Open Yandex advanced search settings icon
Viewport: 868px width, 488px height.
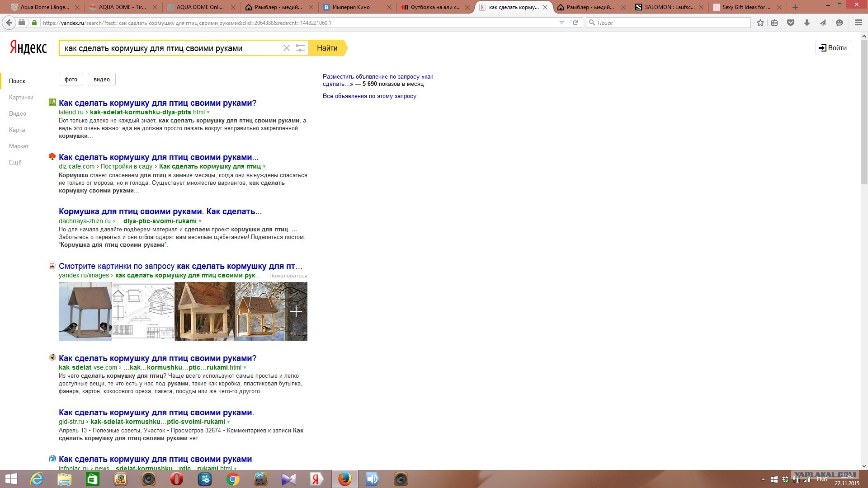(300, 48)
